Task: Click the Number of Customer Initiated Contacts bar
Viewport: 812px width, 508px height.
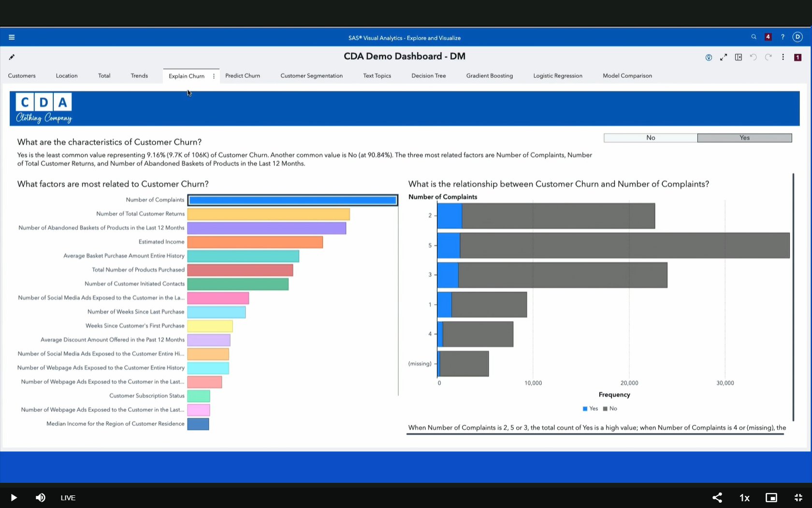Action: click(238, 284)
